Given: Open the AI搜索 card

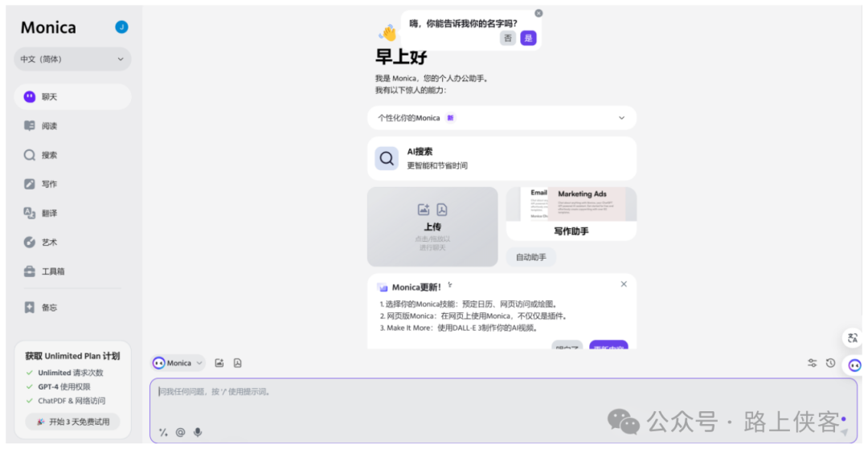Looking at the screenshot, I should (502, 159).
